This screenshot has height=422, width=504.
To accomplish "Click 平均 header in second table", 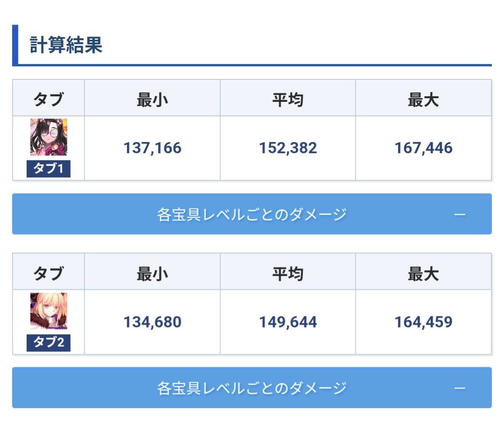I will [288, 274].
